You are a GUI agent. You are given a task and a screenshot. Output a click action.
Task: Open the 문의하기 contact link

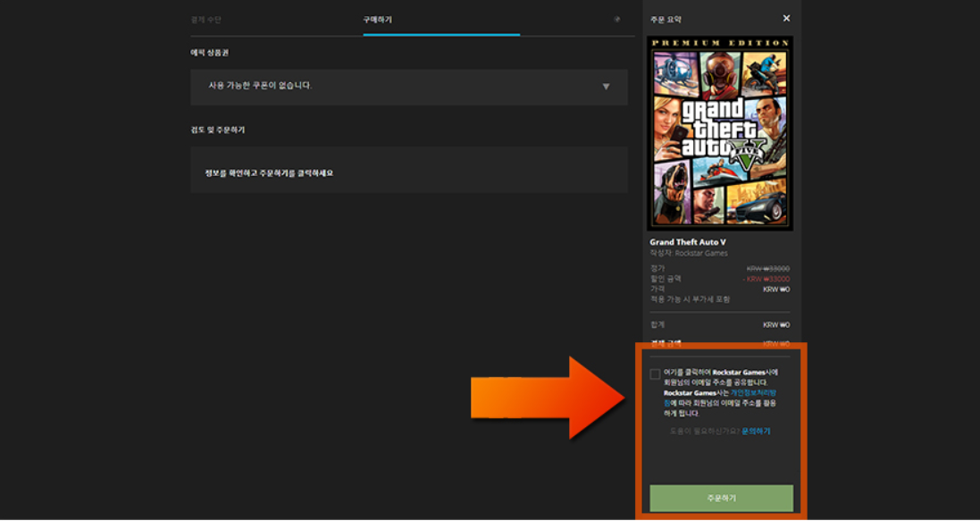click(756, 432)
